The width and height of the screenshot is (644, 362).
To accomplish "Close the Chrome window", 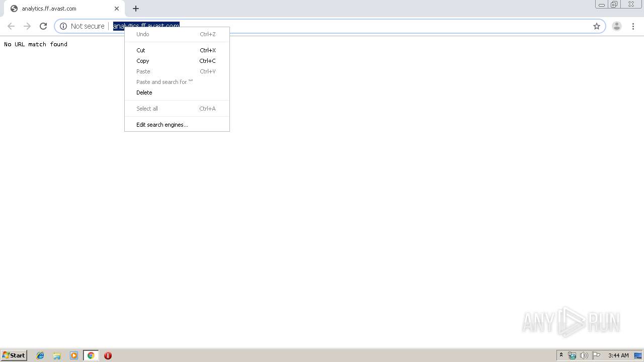I will tap(631, 5).
